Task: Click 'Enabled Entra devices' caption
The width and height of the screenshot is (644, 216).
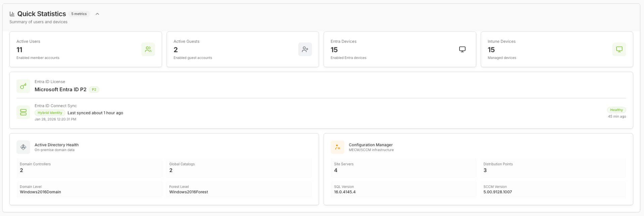Action: coord(348,58)
